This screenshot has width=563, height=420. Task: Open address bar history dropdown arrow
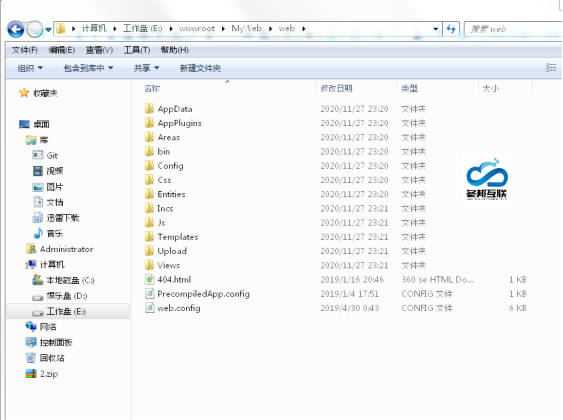click(436, 29)
